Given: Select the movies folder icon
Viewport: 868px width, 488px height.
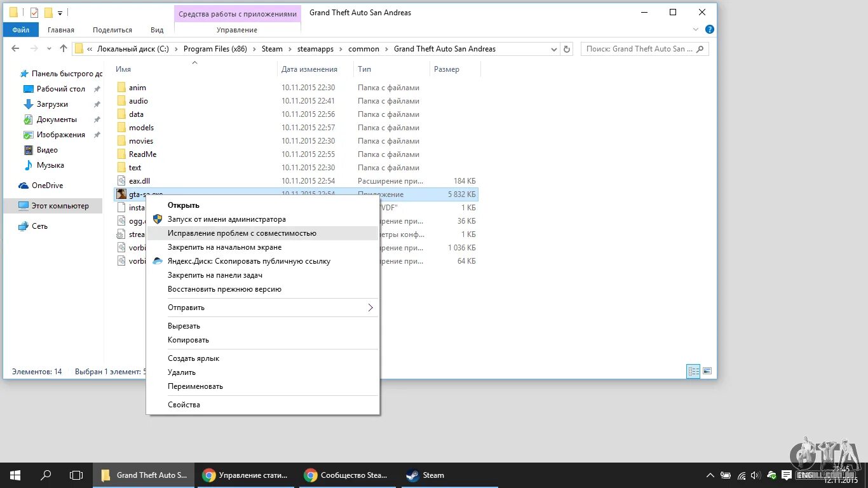Looking at the screenshot, I should (121, 141).
